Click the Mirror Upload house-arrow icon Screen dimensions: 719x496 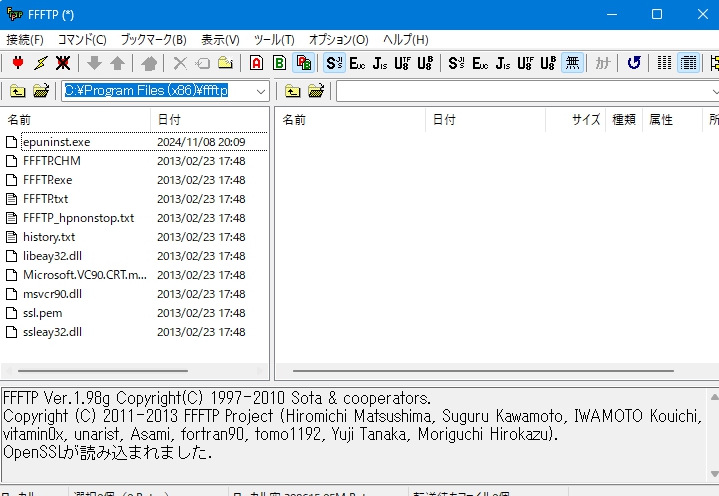click(149, 63)
